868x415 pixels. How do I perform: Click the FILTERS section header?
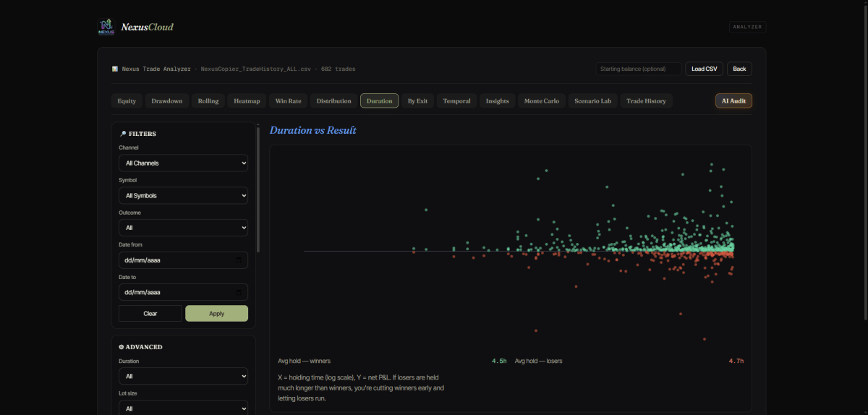coord(137,134)
